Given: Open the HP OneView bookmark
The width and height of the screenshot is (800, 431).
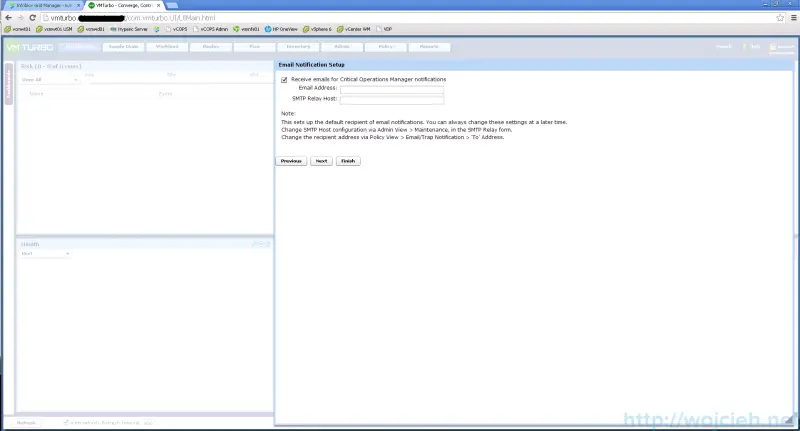Looking at the screenshot, I should coord(281,29).
